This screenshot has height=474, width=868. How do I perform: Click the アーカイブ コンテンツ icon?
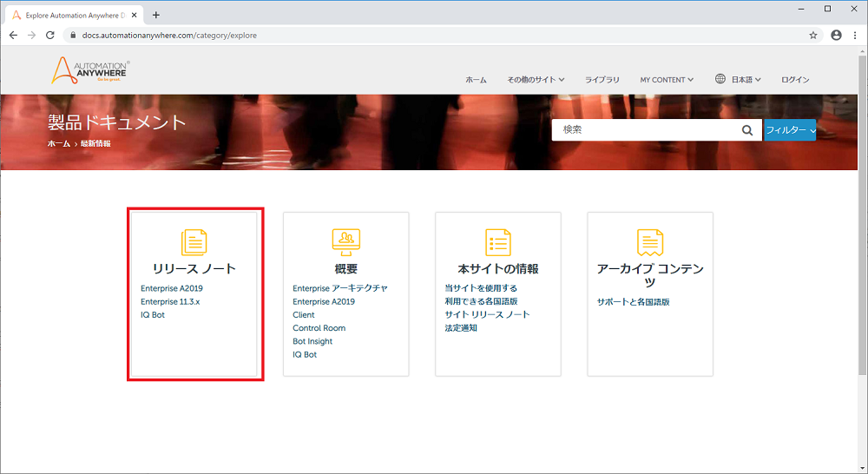(x=650, y=242)
